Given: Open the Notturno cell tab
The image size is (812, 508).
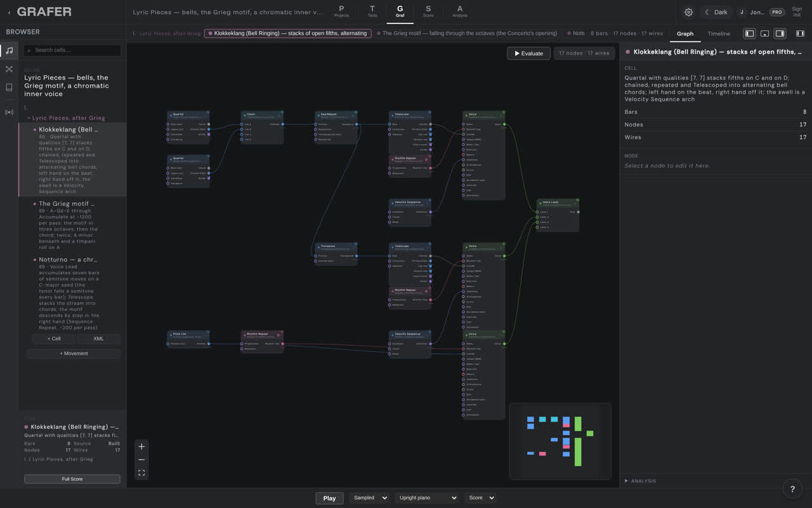Looking at the screenshot, I should coord(576,33).
